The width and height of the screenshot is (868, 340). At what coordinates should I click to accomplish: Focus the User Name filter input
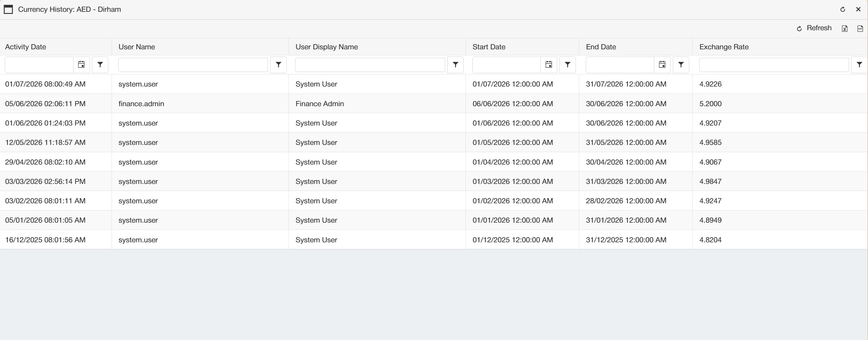[193, 65]
